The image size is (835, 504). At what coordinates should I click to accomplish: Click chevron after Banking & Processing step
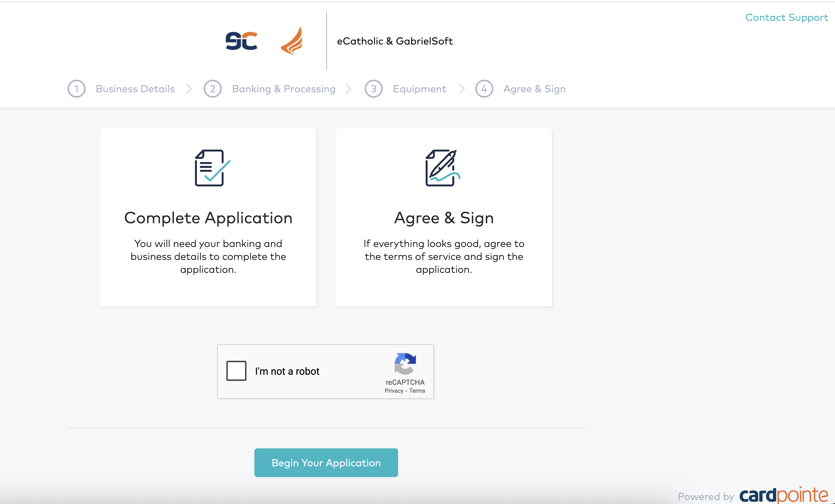349,89
